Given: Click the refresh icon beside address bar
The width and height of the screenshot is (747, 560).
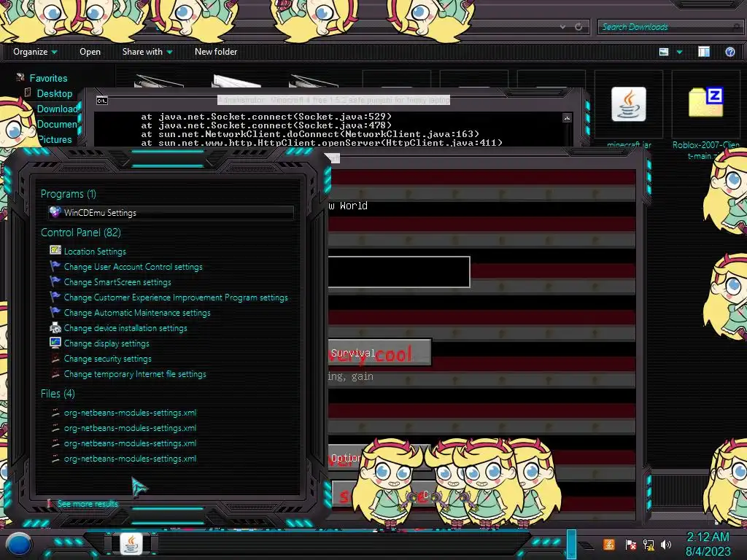Looking at the screenshot, I should click(578, 27).
